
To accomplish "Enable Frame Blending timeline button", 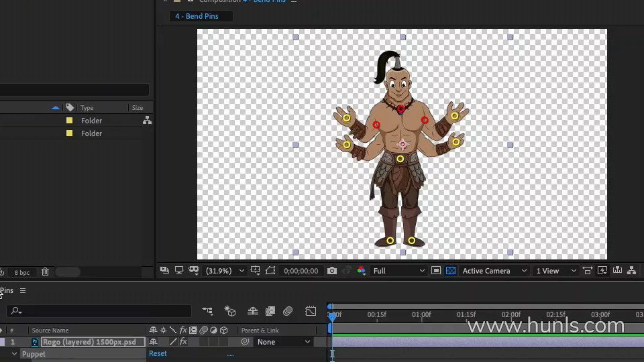I will 270,311.
